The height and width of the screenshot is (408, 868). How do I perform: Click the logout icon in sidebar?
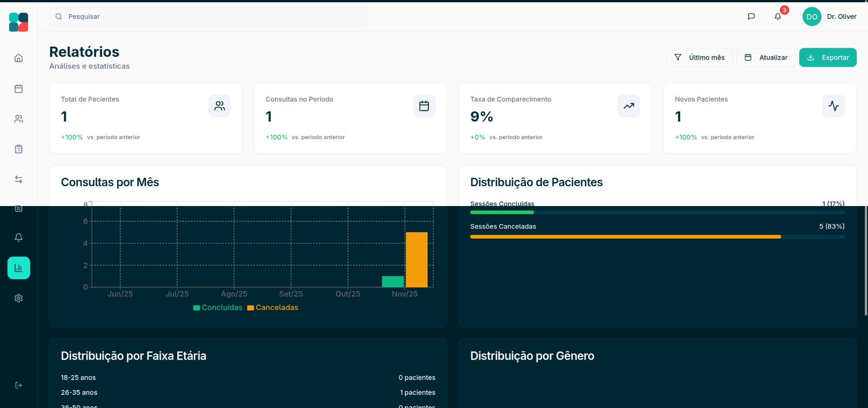pyautogui.click(x=19, y=385)
